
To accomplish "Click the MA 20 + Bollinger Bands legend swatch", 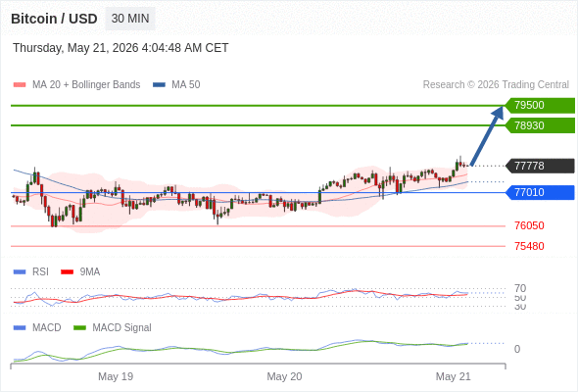I will tap(20, 85).
